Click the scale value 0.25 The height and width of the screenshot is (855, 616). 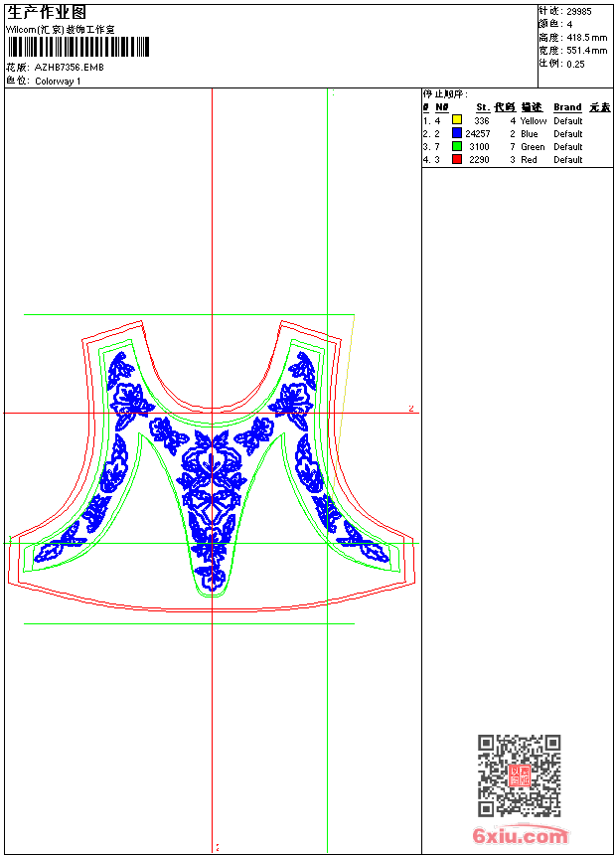tap(575, 64)
